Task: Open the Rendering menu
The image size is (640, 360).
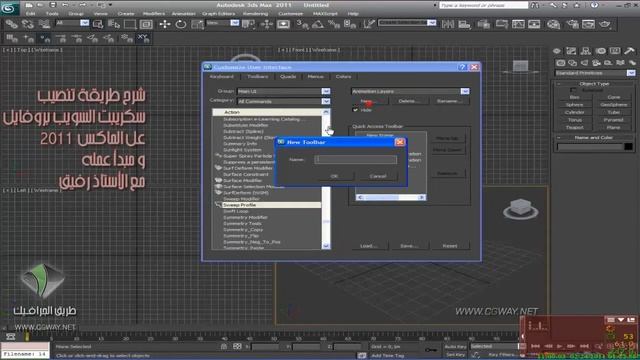Action: 256,13
